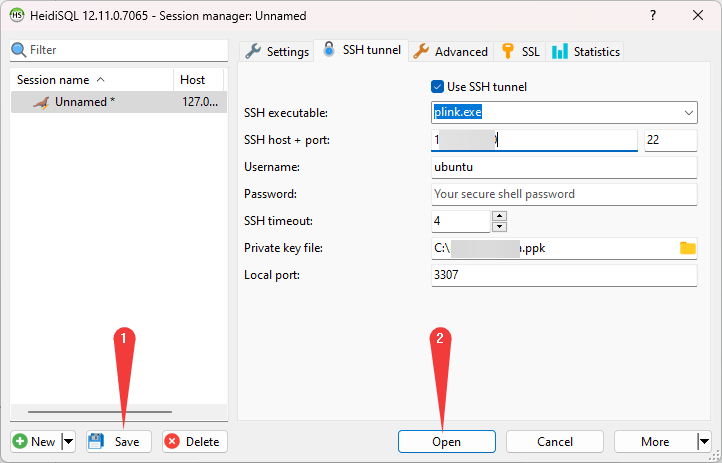Save the session with floppy disk button
This screenshot has height=463, width=722.
click(x=118, y=441)
